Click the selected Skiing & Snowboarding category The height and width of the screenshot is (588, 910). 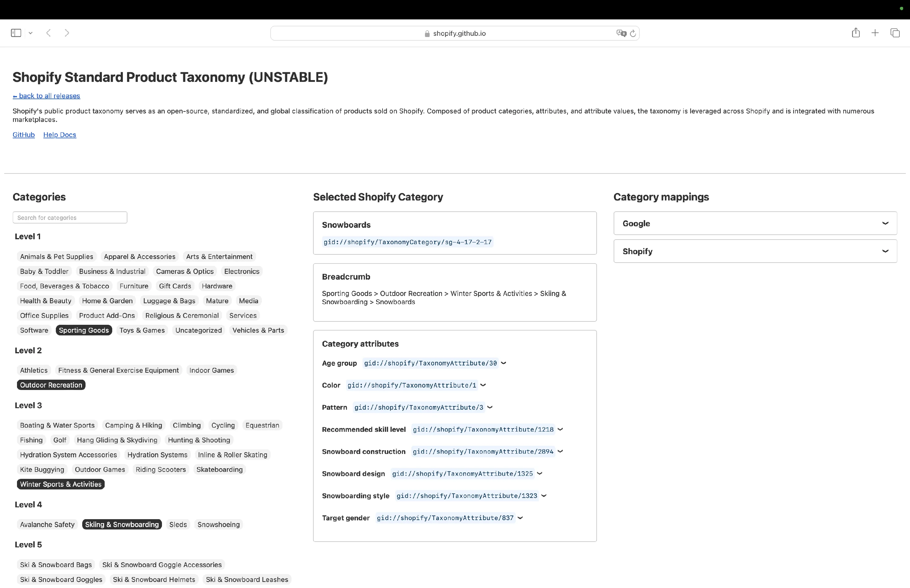pos(122,525)
